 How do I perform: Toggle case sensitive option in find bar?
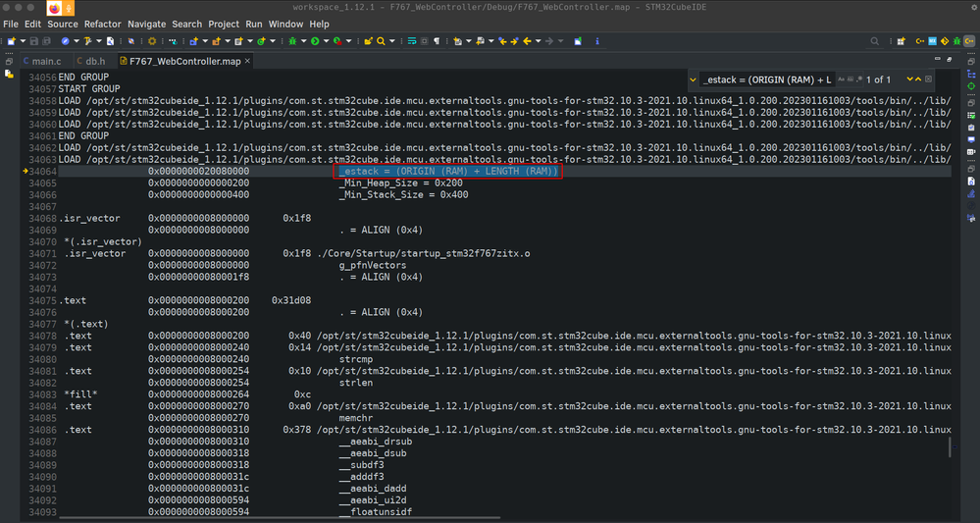pyautogui.click(x=842, y=79)
